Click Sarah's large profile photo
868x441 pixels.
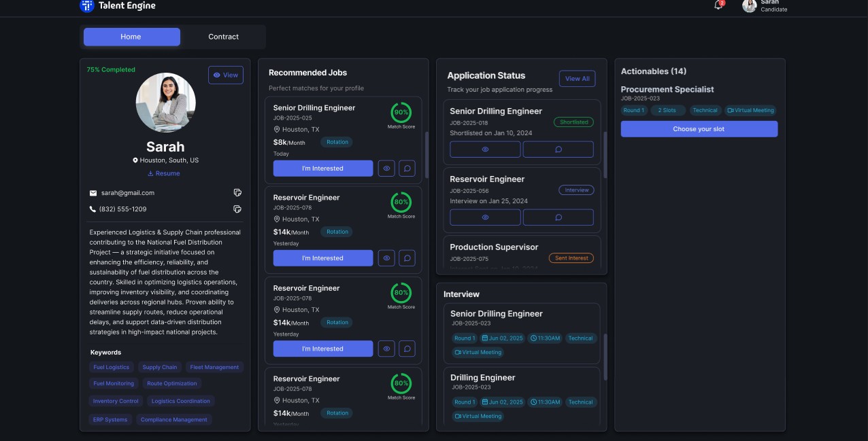(x=166, y=103)
